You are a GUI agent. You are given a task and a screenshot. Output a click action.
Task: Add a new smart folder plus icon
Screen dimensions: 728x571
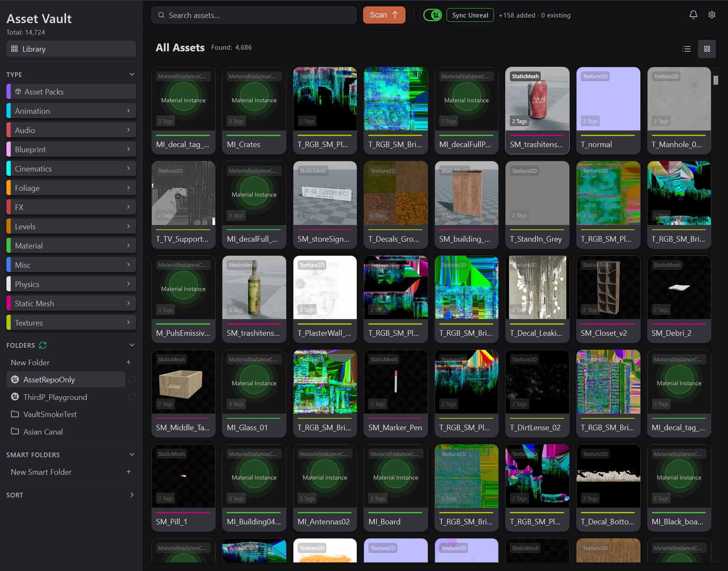coord(128,472)
